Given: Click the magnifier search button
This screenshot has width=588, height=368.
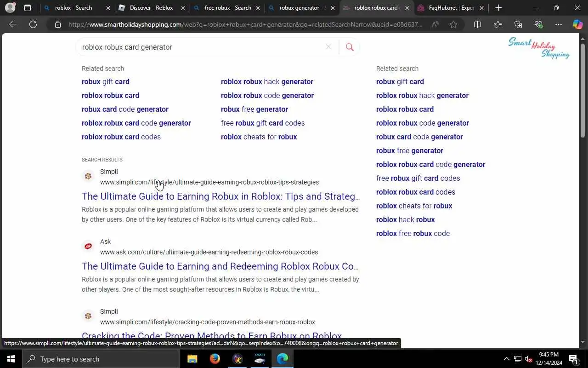Looking at the screenshot, I should pyautogui.click(x=350, y=47).
